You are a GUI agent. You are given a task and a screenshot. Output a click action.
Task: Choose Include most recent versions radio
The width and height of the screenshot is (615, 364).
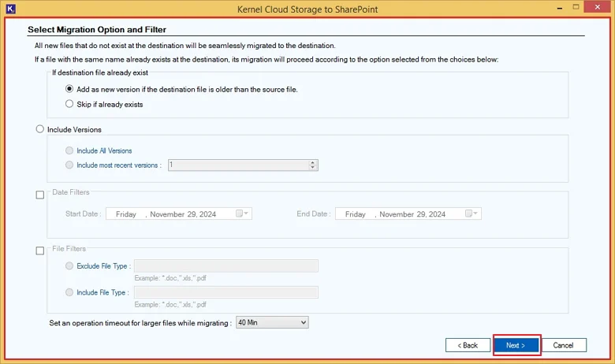69,165
